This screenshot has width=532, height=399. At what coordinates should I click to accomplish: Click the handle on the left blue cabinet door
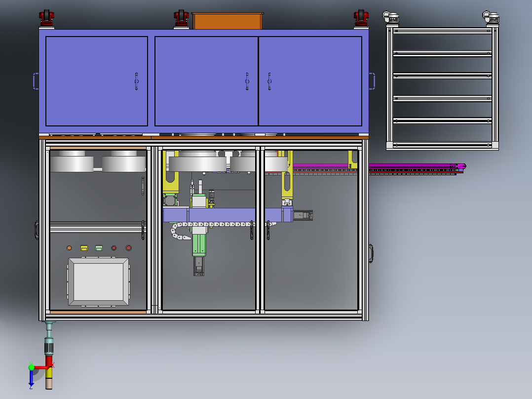tap(136, 81)
